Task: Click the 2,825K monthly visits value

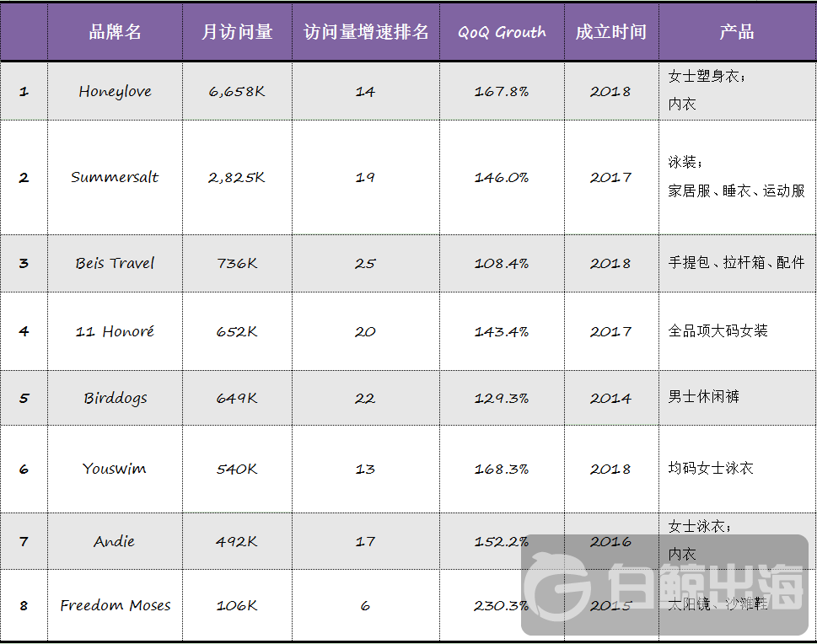Action: pos(237,178)
